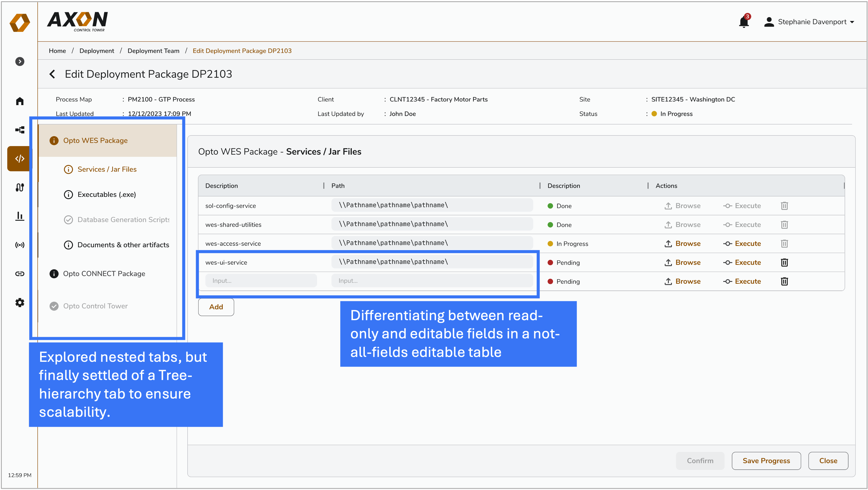This screenshot has height=490, width=868.
Task: Click trash icon in wes-shared-utilities row
Action: [784, 224]
